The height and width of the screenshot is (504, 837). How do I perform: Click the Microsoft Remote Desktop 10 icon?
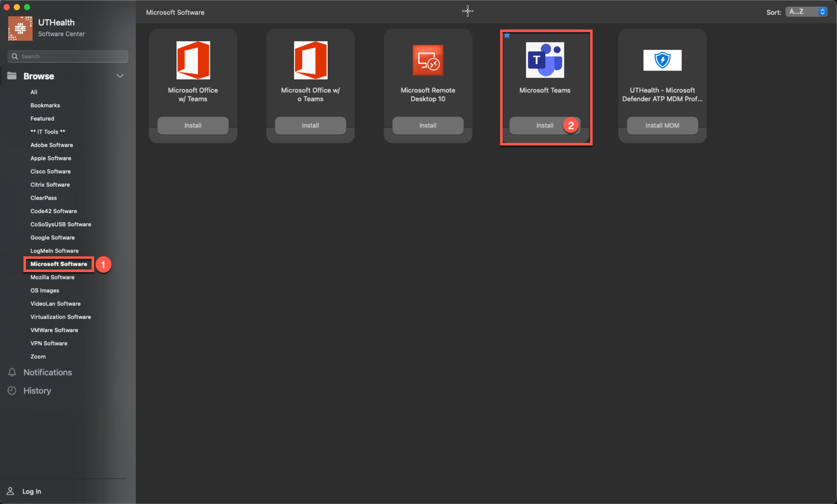pos(428,60)
